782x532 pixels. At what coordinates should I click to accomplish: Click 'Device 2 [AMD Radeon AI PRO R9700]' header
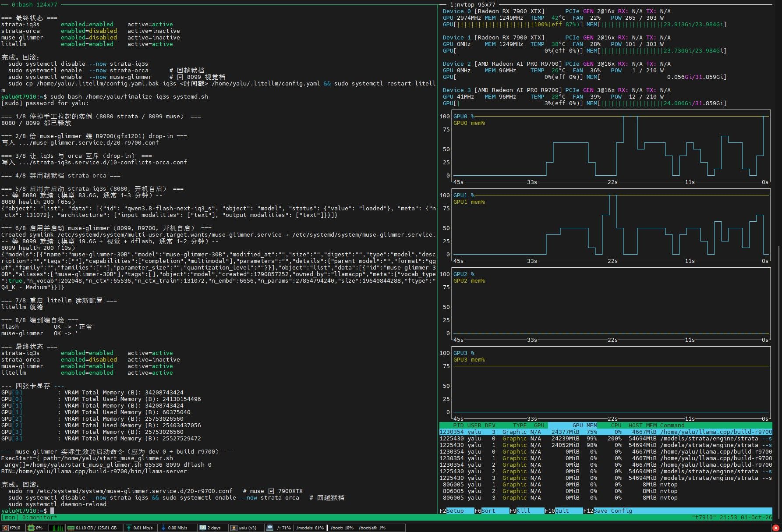click(x=502, y=64)
